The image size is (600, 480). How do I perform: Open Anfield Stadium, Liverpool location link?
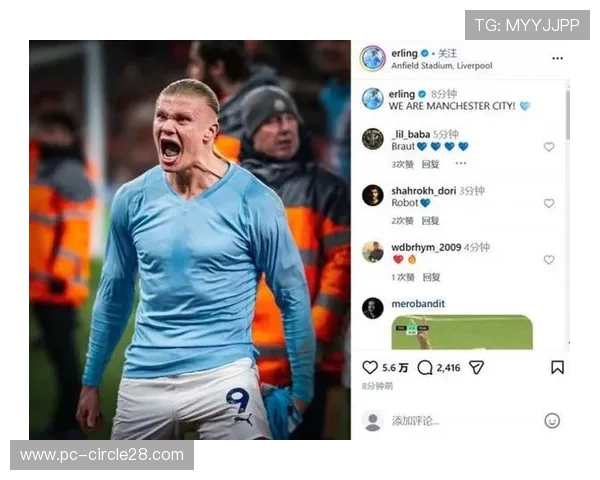(x=442, y=66)
